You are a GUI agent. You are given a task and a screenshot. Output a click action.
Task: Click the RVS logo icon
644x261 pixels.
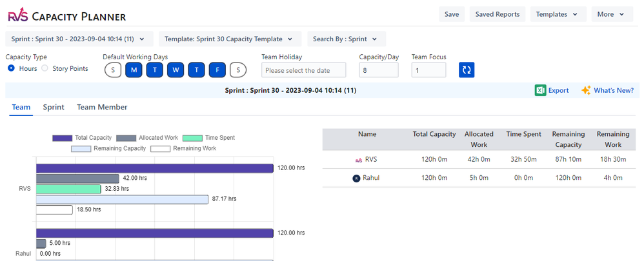[x=18, y=16]
